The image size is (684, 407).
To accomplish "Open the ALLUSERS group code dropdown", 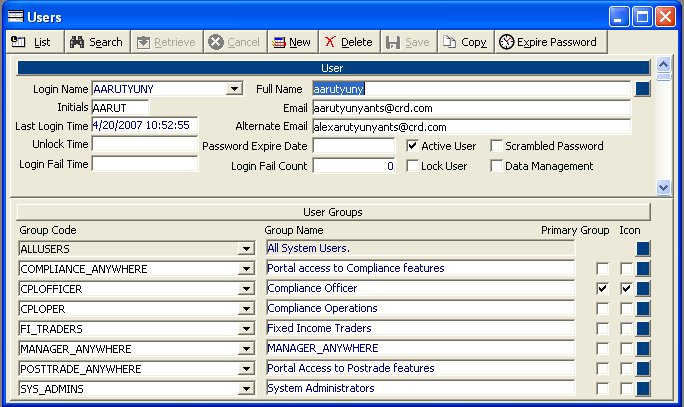I will (x=246, y=249).
